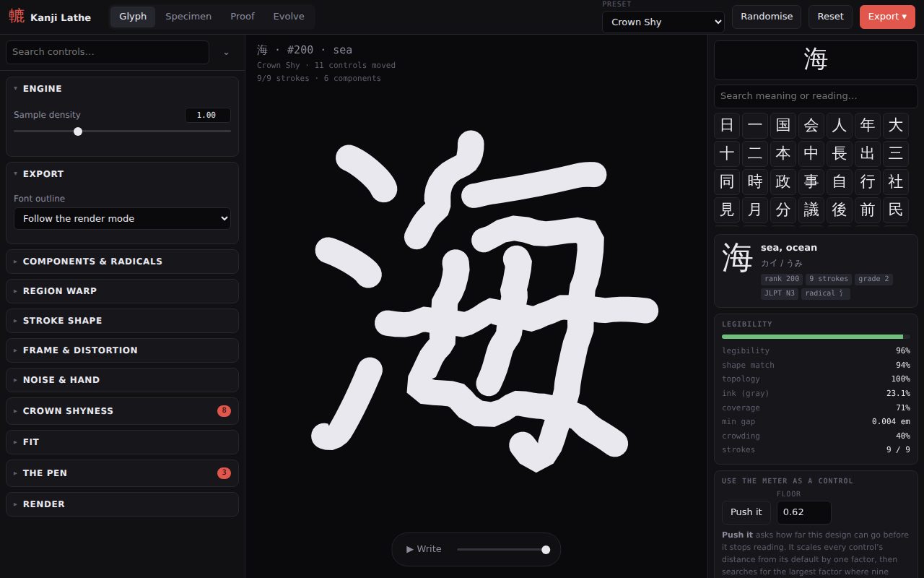Select the 十 kanji tile
This screenshot has width=924, height=578.
[x=727, y=153]
